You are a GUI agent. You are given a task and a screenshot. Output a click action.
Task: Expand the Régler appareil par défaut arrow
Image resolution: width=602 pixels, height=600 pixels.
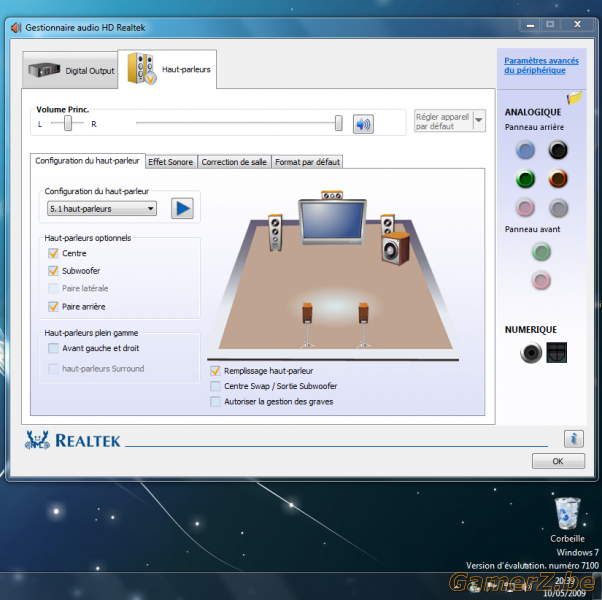[479, 121]
